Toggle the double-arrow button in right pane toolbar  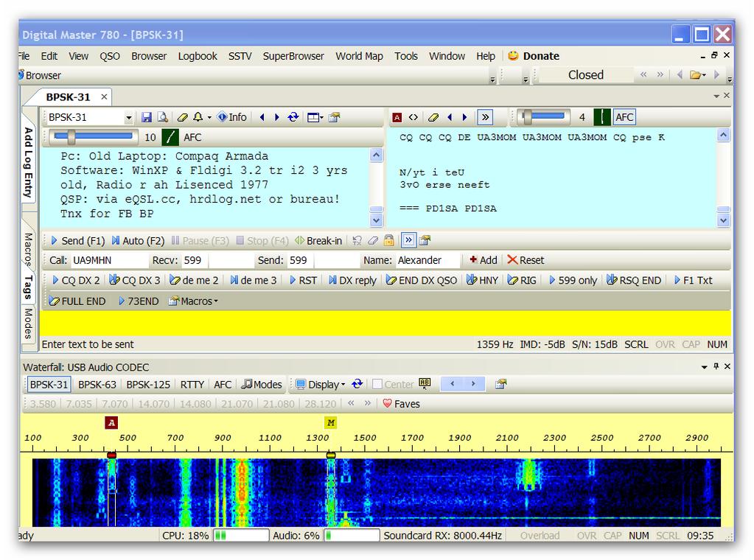click(485, 117)
